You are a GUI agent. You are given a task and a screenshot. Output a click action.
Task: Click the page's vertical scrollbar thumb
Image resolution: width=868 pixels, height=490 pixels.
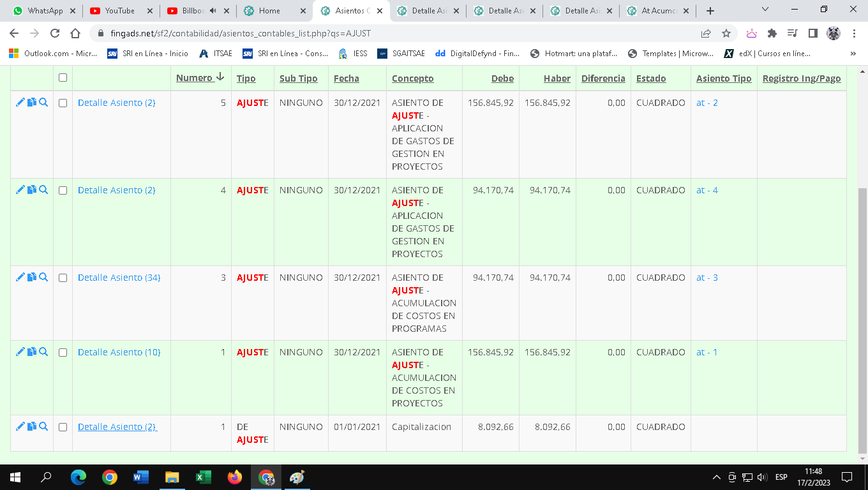(862, 319)
